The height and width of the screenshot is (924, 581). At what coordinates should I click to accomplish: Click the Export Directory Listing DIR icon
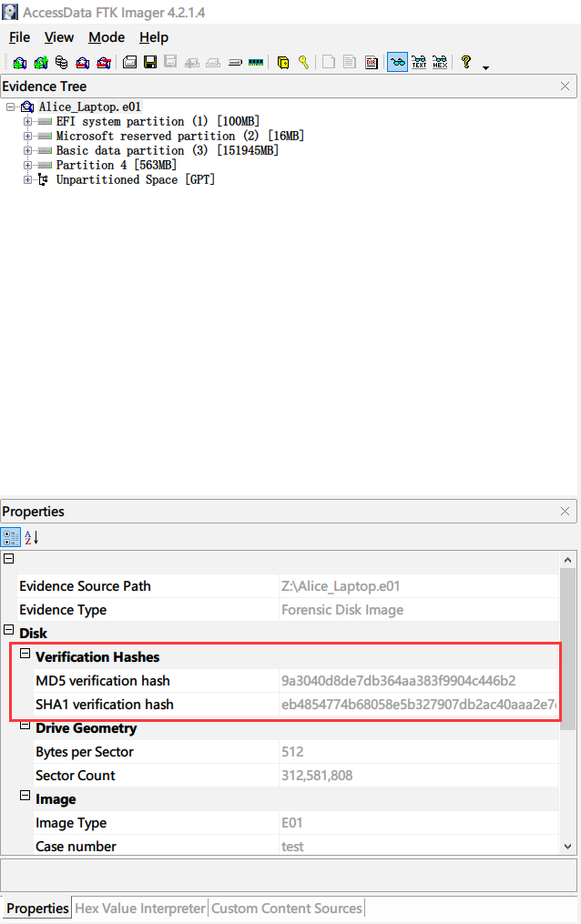click(372, 62)
